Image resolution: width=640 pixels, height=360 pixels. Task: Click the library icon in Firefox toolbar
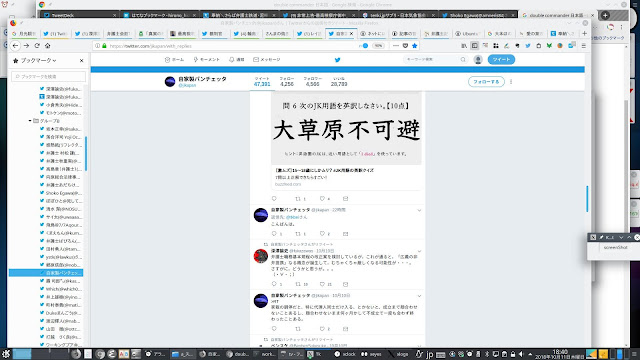pos(464,46)
